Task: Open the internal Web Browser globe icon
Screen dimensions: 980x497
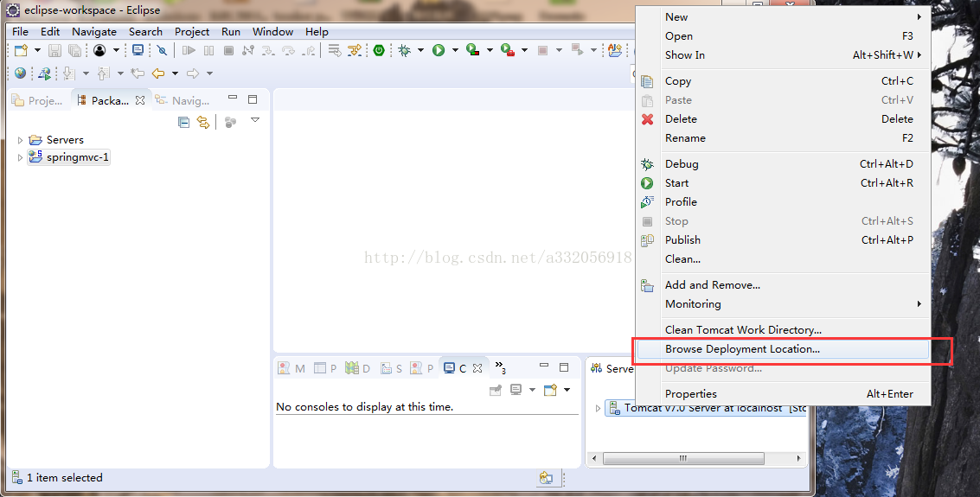Action: coord(21,73)
